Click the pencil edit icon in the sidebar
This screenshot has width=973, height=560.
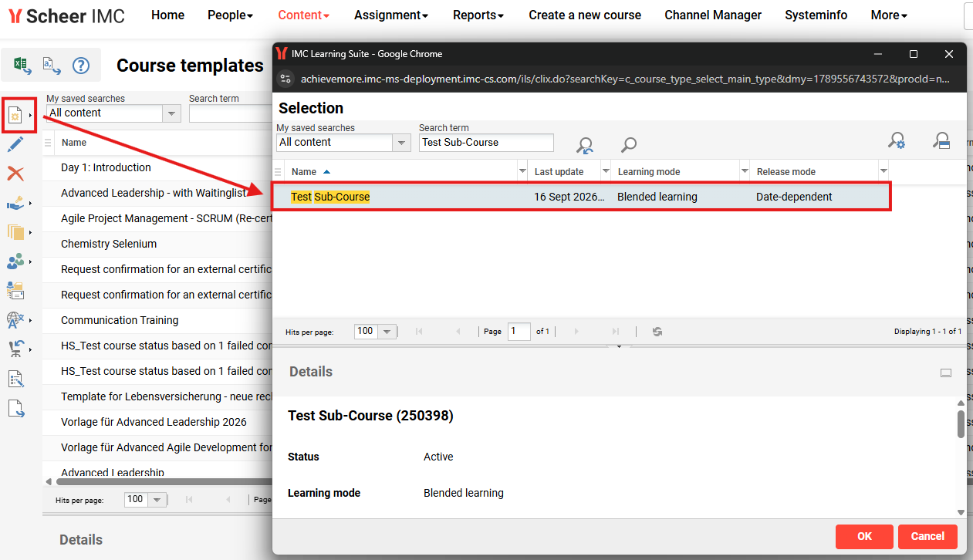(15, 144)
